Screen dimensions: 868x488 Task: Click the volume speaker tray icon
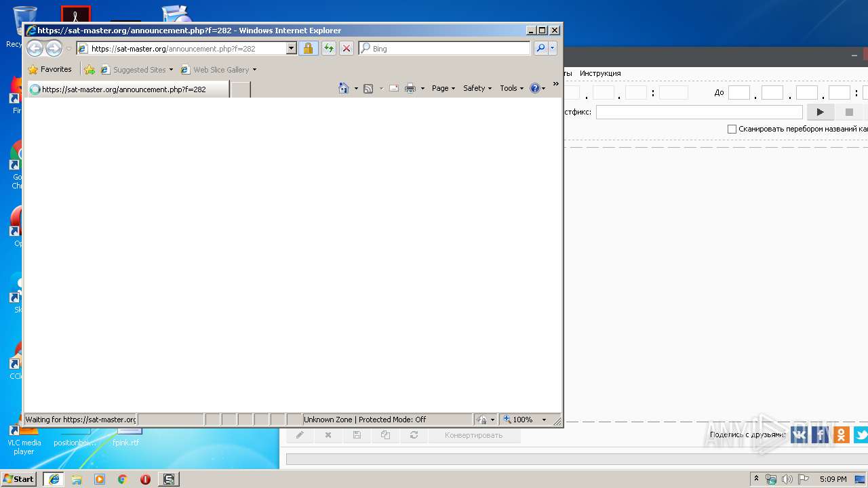[x=787, y=479]
